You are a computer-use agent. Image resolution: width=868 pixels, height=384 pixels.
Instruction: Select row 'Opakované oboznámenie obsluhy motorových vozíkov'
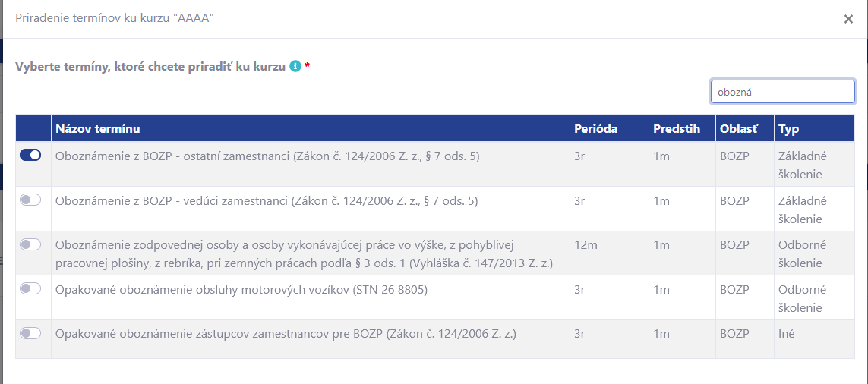[435, 297]
